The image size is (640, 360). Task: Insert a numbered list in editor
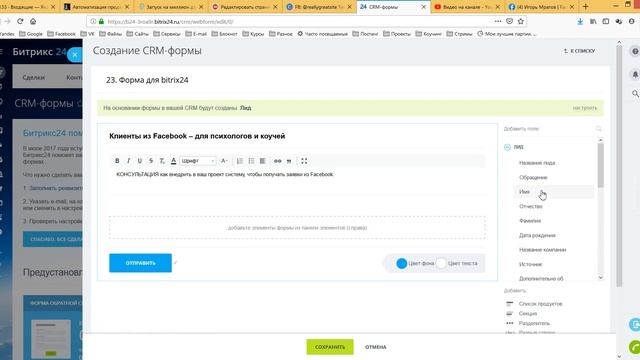pos(240,161)
